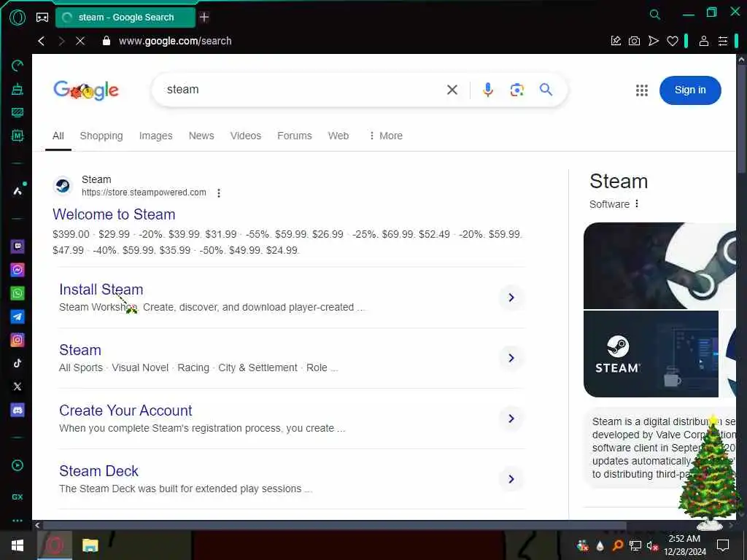Open the sidebar player icon
The height and width of the screenshot is (560, 747).
click(18, 465)
